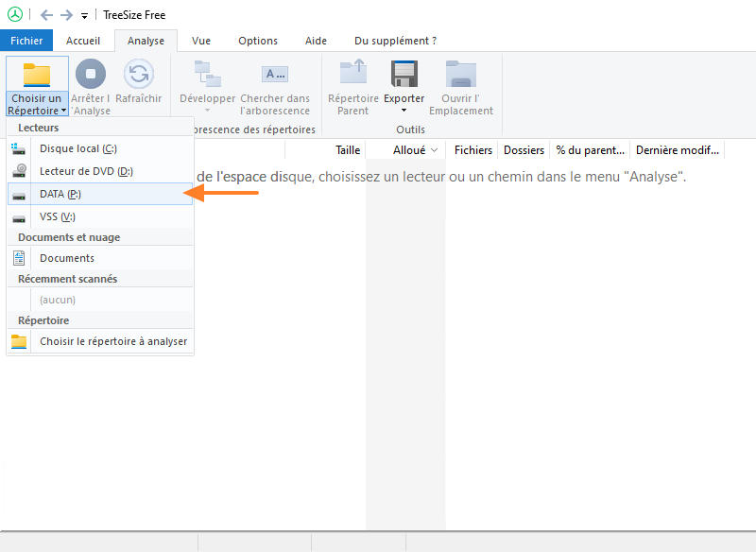Click the Exporter floppy disk icon
The height and width of the screenshot is (552, 756).
404,74
